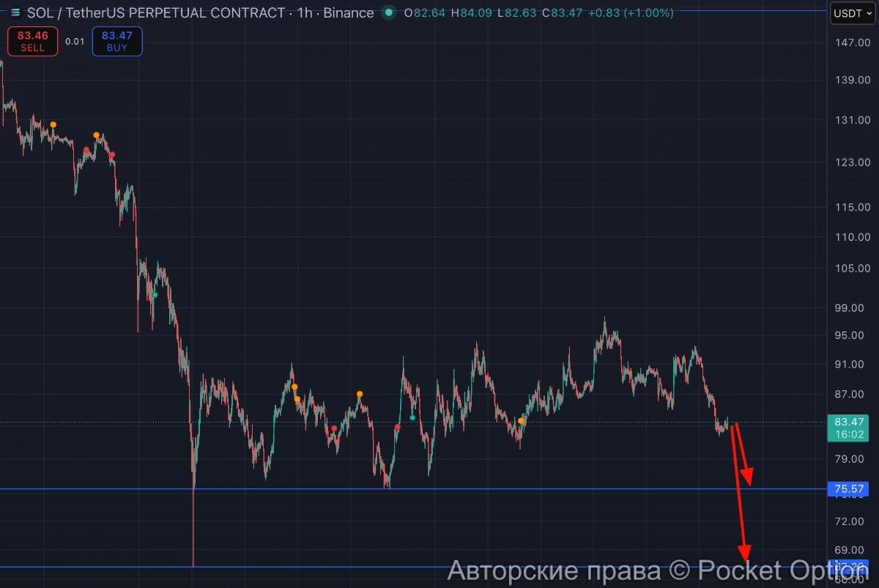Click the Solana symbol logo in chart header

15,12
